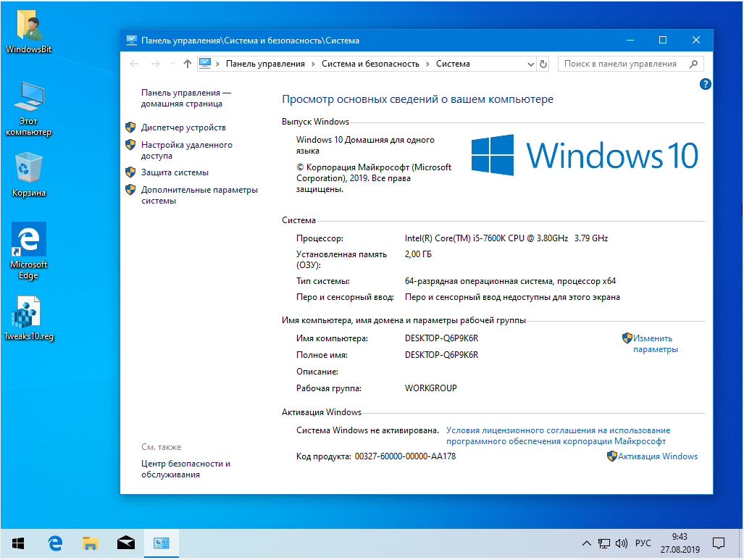
Task: Open Настройка удаленного доступа link
Action: [x=186, y=150]
